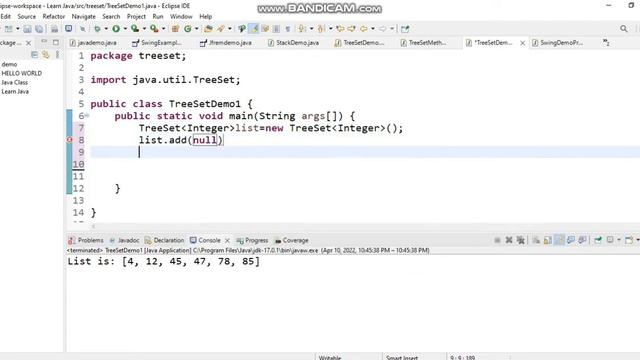Navigate Back using yellow left arrow
This screenshot has height=360, width=640.
tap(363, 29)
